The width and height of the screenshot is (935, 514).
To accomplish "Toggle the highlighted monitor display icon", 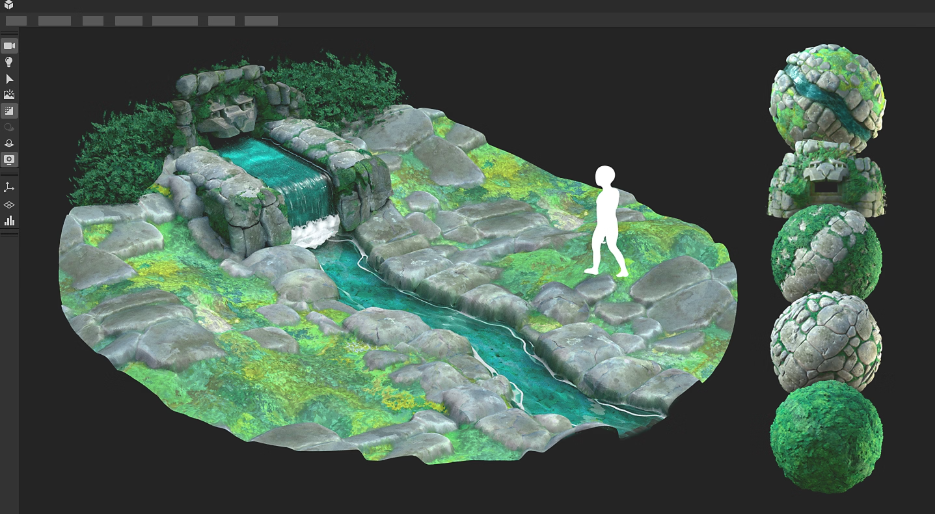I will pyautogui.click(x=9, y=159).
